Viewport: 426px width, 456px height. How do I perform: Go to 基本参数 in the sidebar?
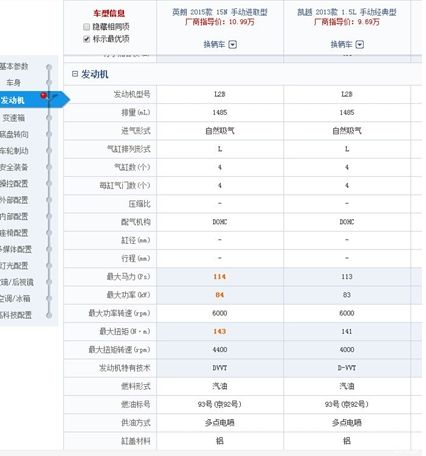(14, 66)
